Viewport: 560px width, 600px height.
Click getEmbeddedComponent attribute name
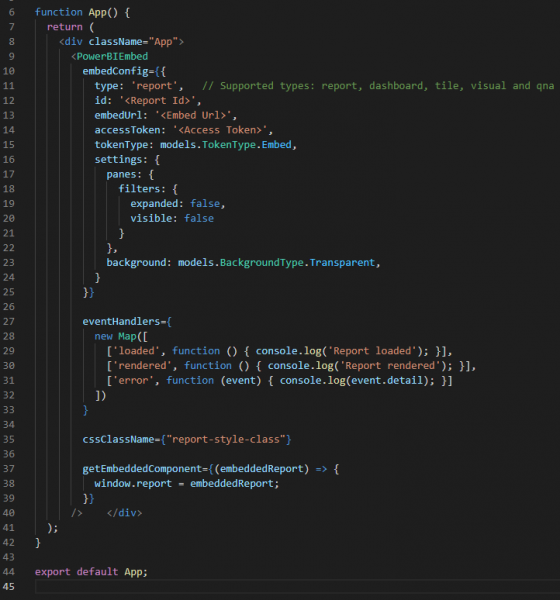click(142, 469)
